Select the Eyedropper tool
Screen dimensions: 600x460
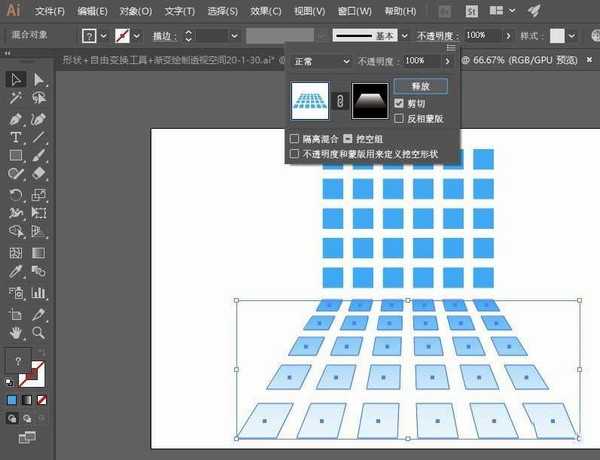[x=16, y=272]
